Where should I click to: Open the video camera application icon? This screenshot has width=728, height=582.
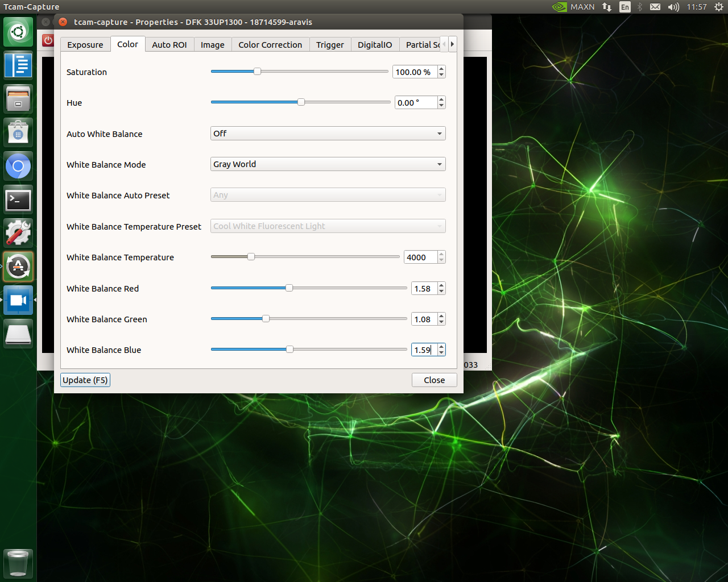[x=18, y=300]
